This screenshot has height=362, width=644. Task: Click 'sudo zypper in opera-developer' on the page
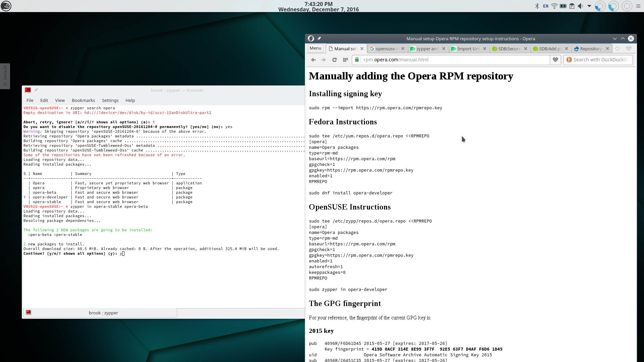coord(348,289)
